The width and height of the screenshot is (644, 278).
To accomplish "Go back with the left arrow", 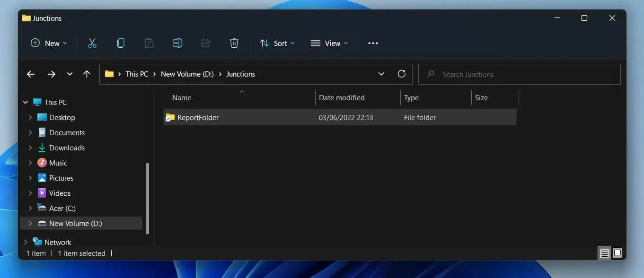I will coord(31,74).
